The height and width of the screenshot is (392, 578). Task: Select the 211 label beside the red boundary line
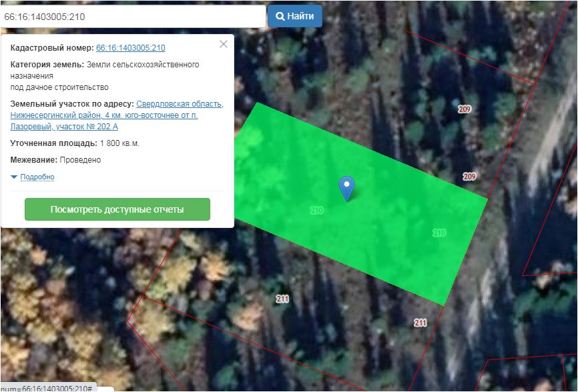[x=420, y=323]
